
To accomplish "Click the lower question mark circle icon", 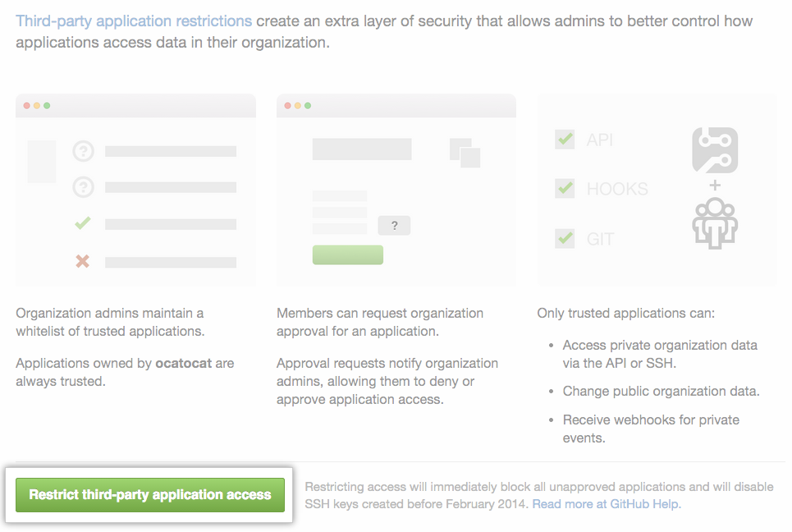I will coord(83,188).
